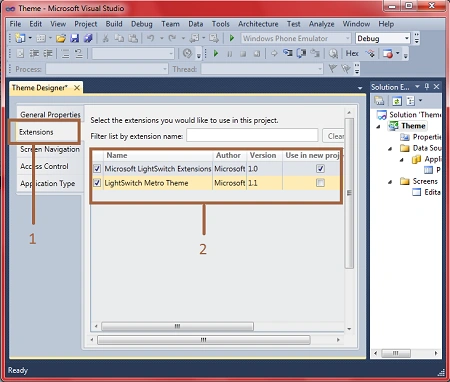Screen dimensions: 450x382
Task: Click the Author column header
Action: click(x=229, y=155)
